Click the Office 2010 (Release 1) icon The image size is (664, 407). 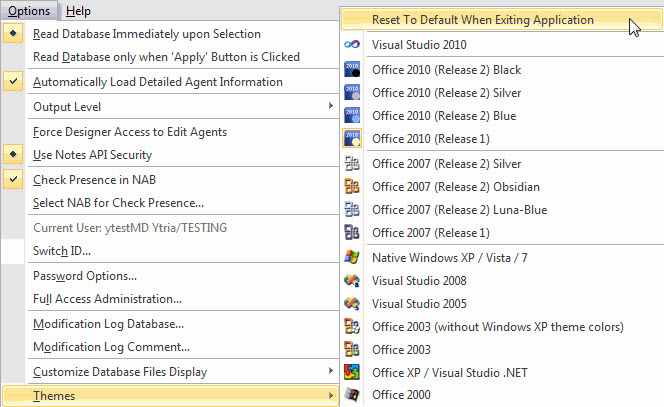(x=352, y=138)
